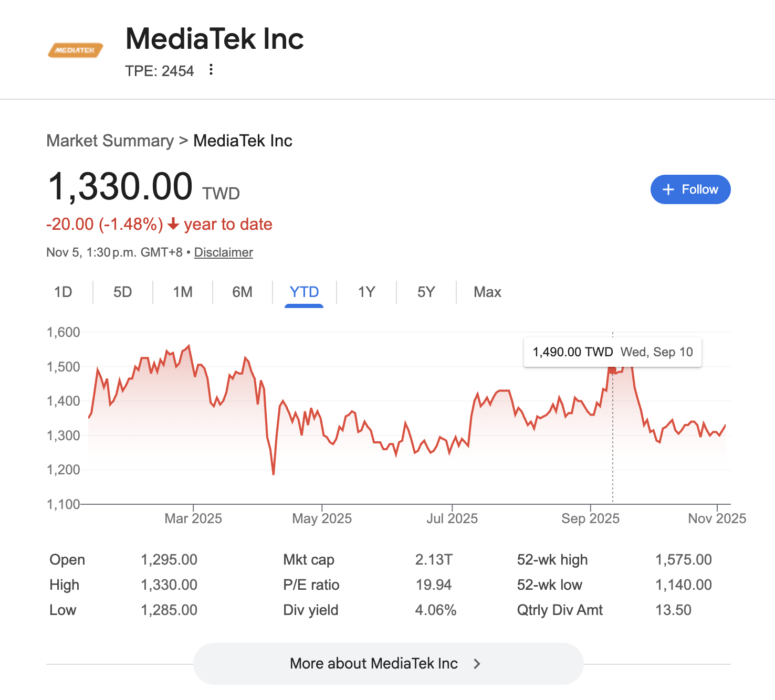Image resolution: width=775 pixels, height=700 pixels.
Task: Select the 6M time range
Action: tap(243, 292)
